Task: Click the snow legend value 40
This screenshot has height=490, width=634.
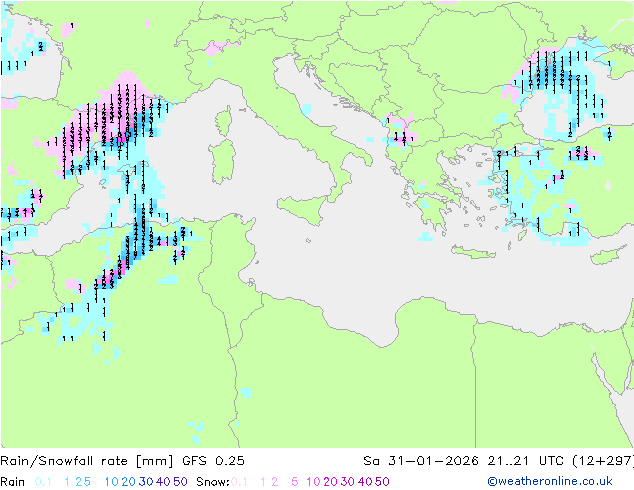Action: (365, 482)
